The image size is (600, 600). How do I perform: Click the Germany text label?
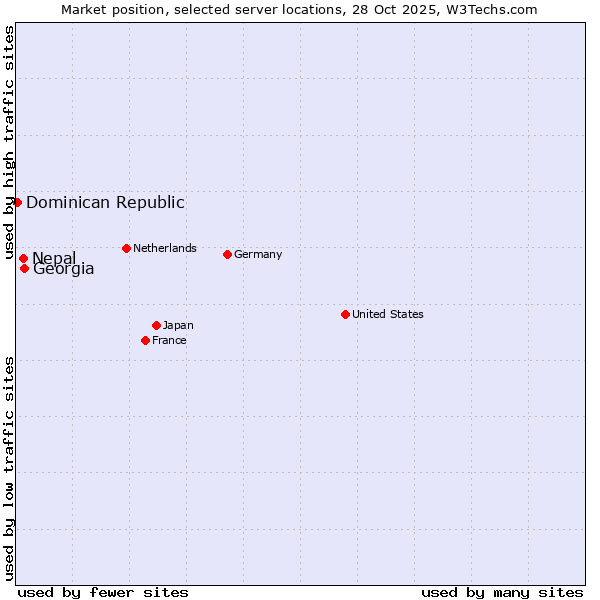pos(258,254)
